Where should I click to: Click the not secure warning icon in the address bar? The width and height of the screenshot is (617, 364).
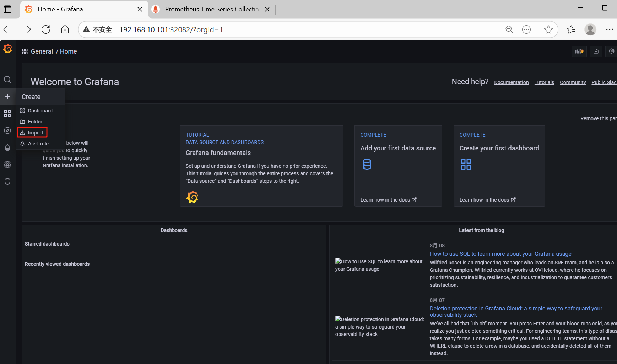86,29
